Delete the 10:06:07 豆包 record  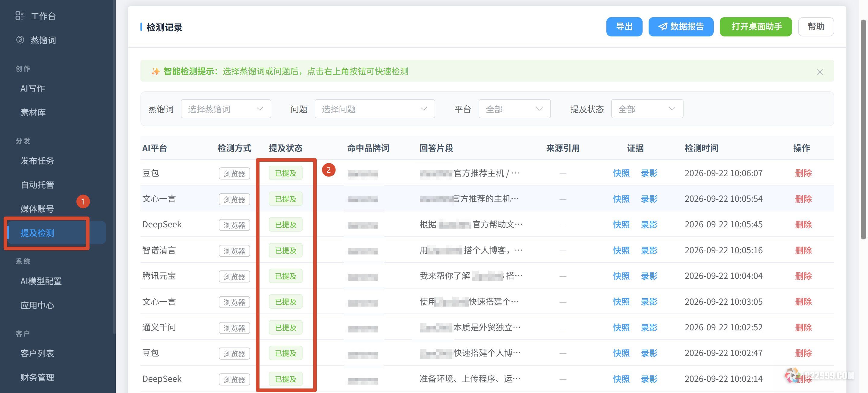[x=803, y=173]
